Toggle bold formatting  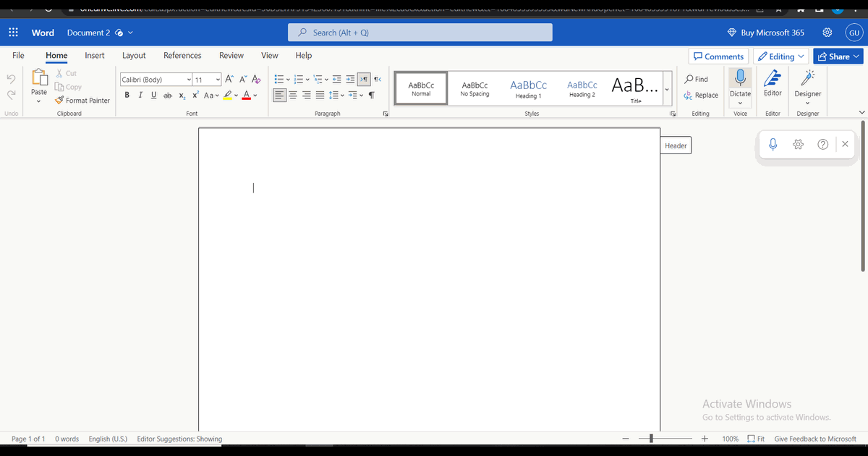coord(127,95)
